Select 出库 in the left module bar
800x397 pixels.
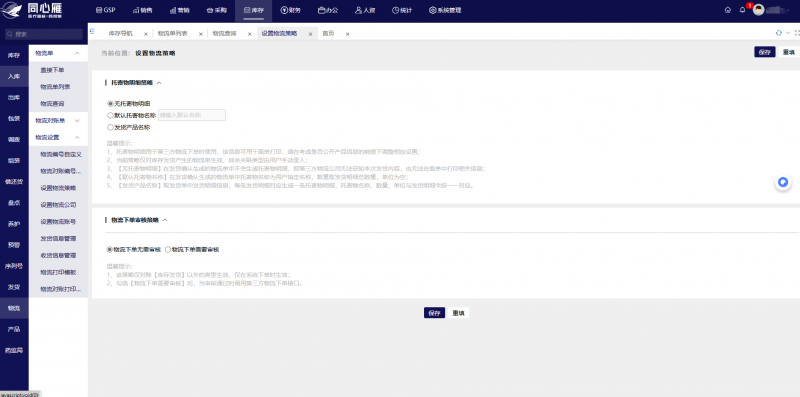point(14,97)
